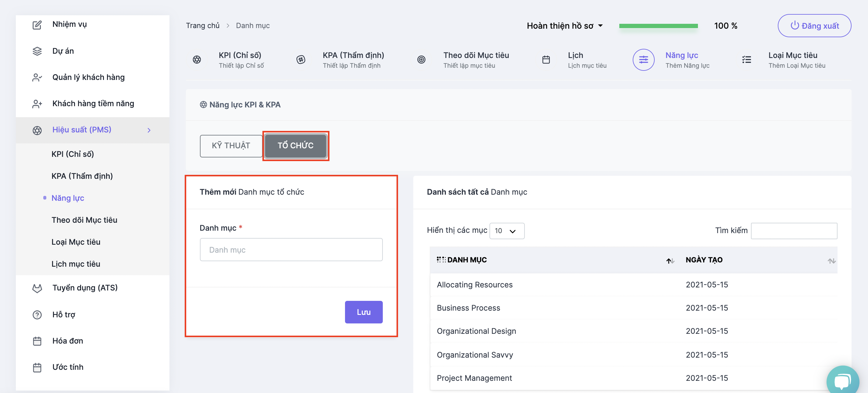Select the Project Management row
Image resolution: width=868 pixels, height=393 pixels.
tap(634, 378)
